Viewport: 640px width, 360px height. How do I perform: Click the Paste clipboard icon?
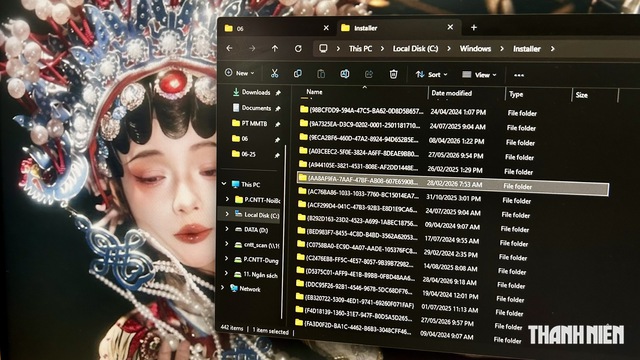[321, 74]
